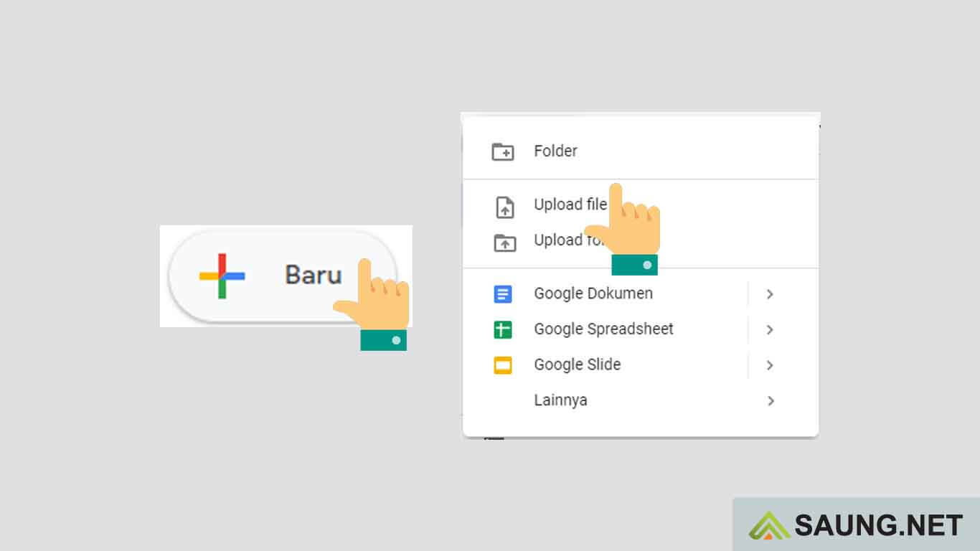Select Folder from the menu

(640, 151)
